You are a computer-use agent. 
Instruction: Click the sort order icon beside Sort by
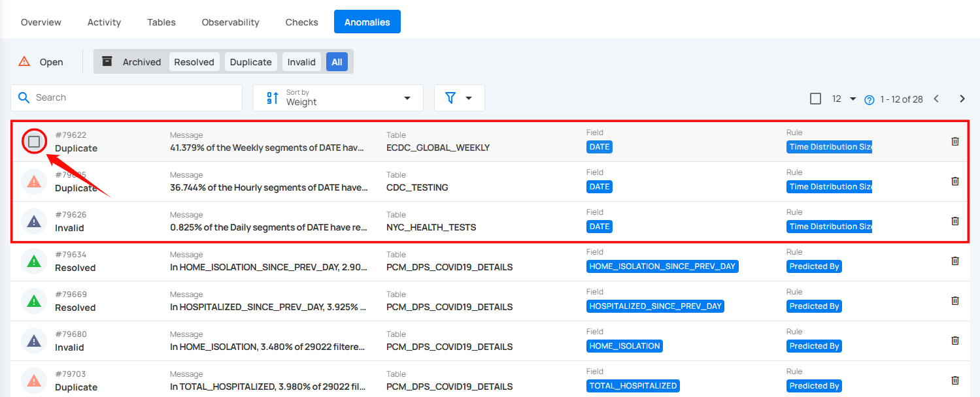click(x=273, y=98)
